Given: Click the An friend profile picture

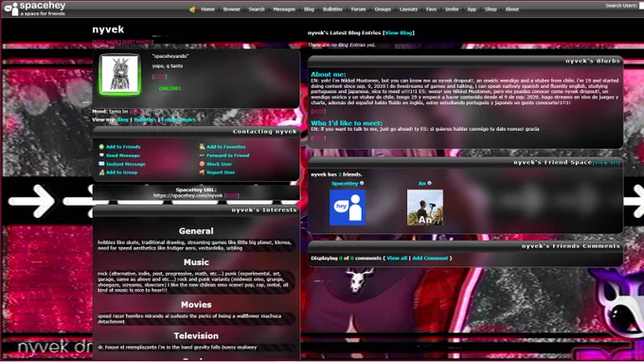Looking at the screenshot, I should pos(425,208).
